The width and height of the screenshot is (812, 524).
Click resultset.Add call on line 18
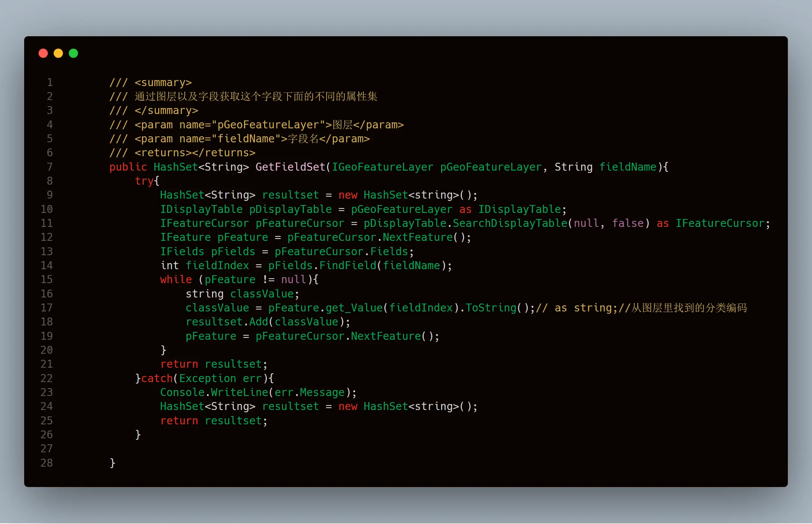click(226, 322)
